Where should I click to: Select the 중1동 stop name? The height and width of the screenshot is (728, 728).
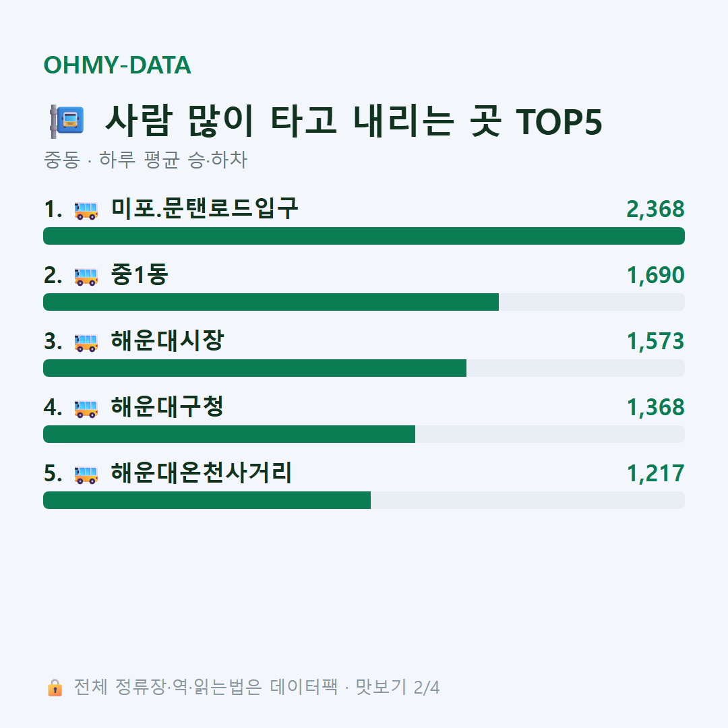[140, 274]
